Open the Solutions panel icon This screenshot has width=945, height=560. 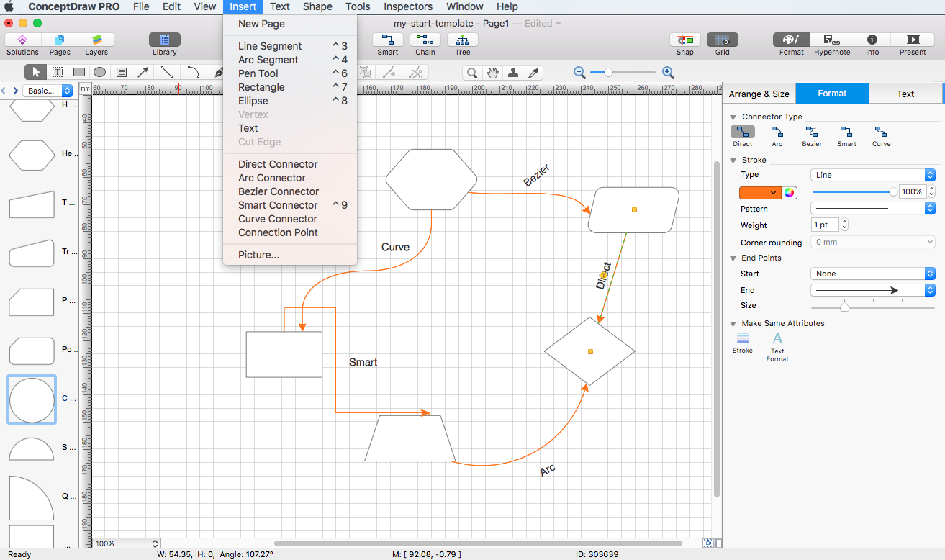coord(22,40)
